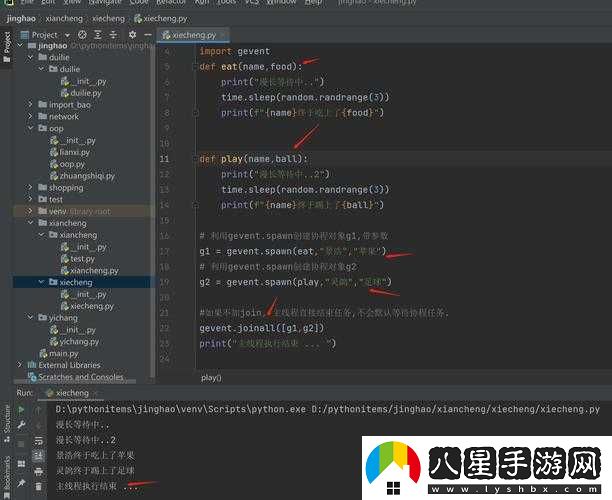Click xiecheng folder in navigation breadcrumb

[108, 18]
